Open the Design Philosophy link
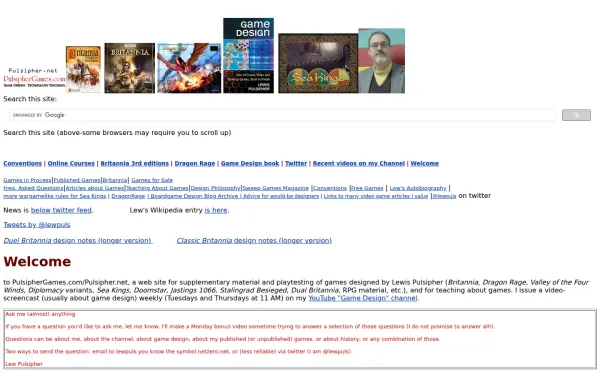This screenshot has width=600, height=375. [215, 188]
